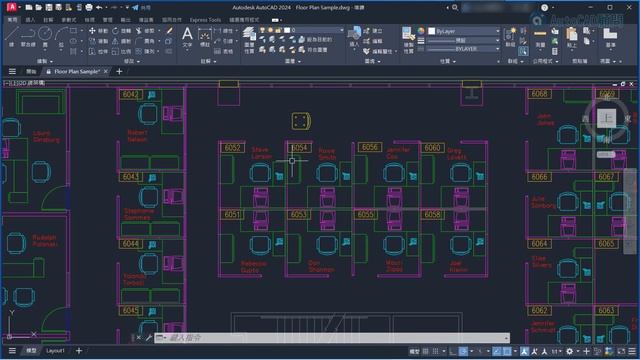
Task: Open the Home ribbon tab
Action: pos(12,20)
